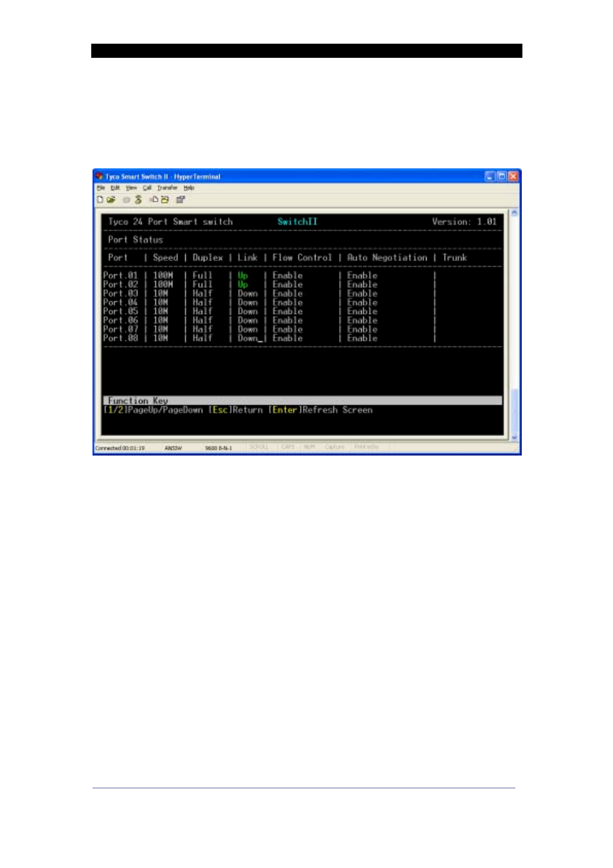
Task: Click the Receive file toolbar icon
Action: pos(164,200)
